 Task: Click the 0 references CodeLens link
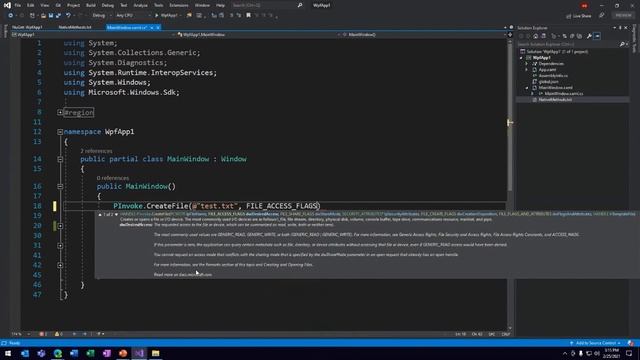pyautogui.click(x=113, y=178)
